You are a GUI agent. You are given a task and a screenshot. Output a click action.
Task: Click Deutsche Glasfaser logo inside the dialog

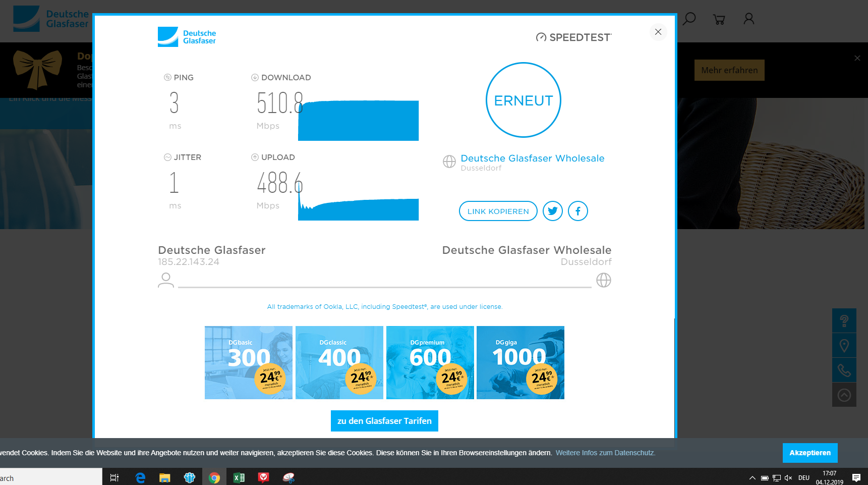(x=187, y=37)
